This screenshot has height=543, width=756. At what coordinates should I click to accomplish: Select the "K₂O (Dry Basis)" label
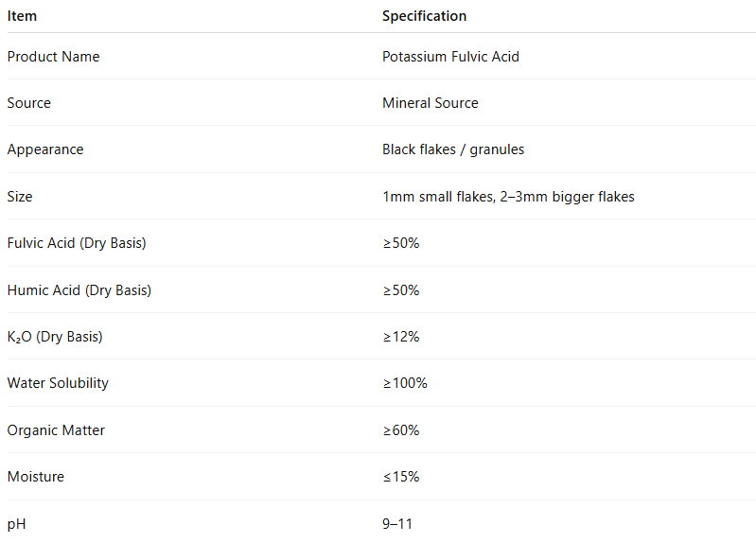point(55,337)
